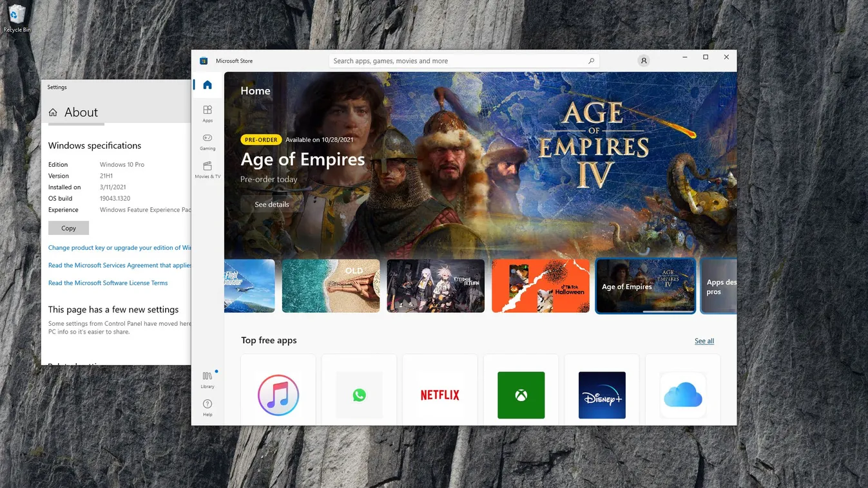868x488 pixels.
Task: Click the Top free apps heading
Action: [269, 341]
